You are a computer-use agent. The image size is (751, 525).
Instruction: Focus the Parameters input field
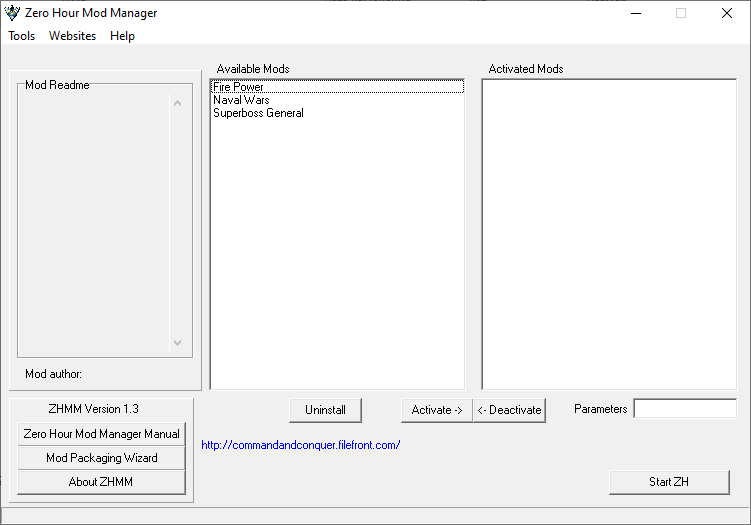(x=685, y=409)
